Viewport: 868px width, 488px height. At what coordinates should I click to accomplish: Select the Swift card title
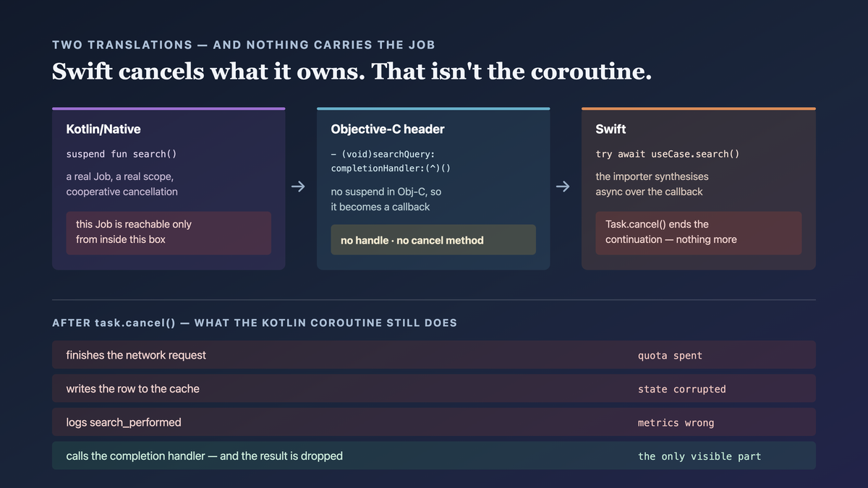click(610, 129)
